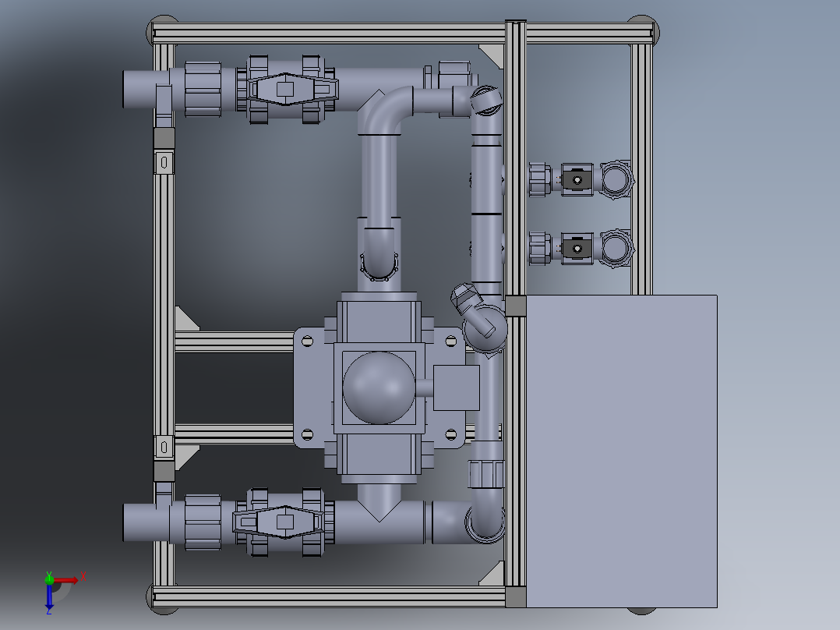Select the lower solenoid valve body
The width and height of the screenshot is (840, 630).
click(577, 249)
